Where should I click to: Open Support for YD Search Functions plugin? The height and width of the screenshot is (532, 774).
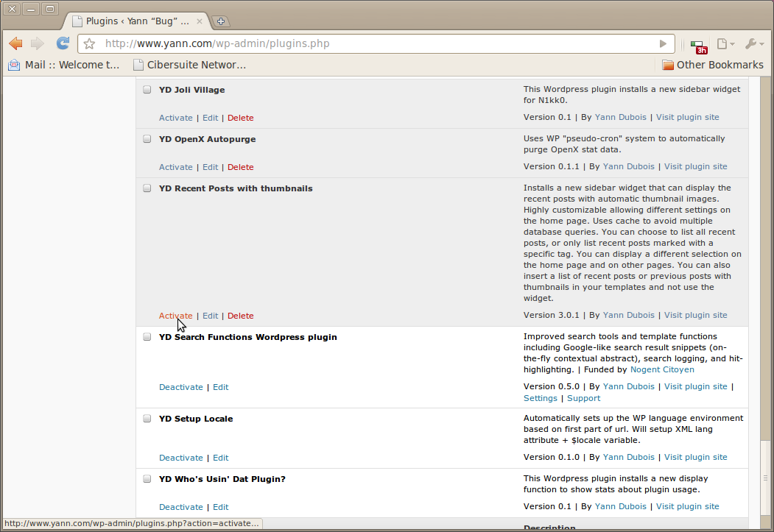tap(583, 398)
